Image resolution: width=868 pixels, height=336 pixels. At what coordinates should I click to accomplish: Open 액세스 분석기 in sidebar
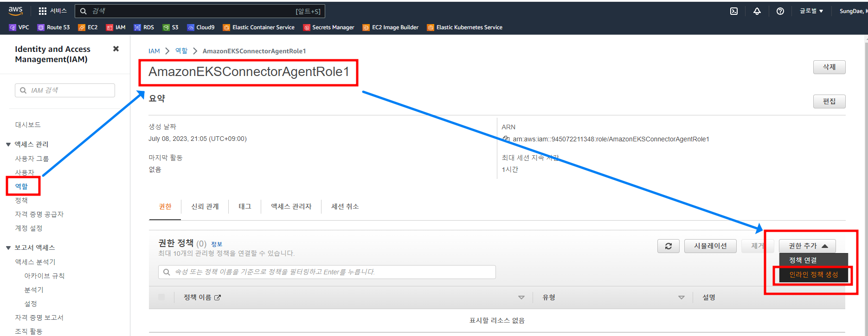pos(35,262)
